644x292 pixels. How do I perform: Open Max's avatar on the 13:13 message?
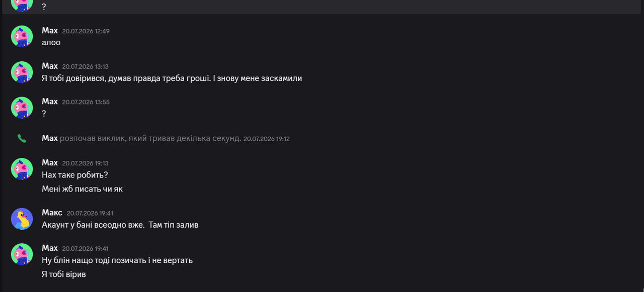coord(22,72)
